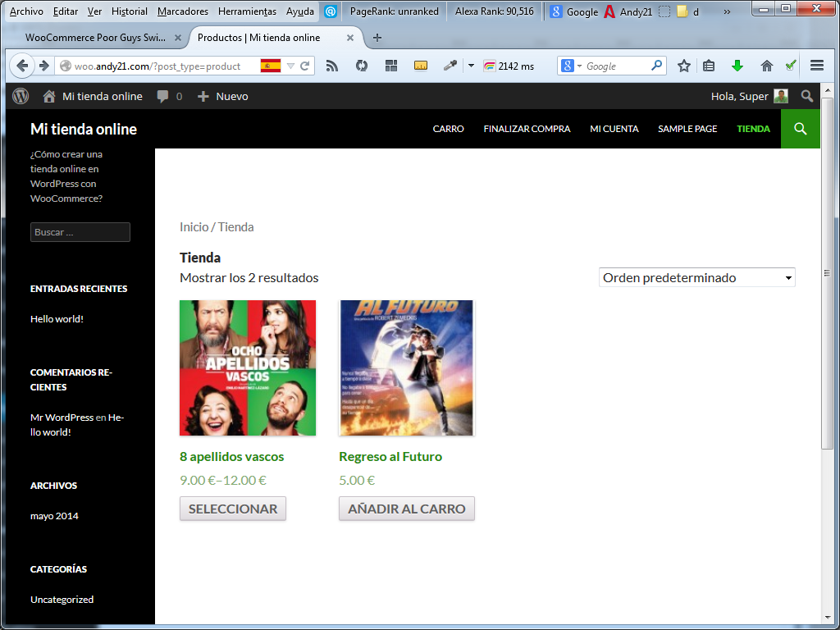Open the Hello world! recent entry
The width and height of the screenshot is (840, 630).
click(57, 319)
